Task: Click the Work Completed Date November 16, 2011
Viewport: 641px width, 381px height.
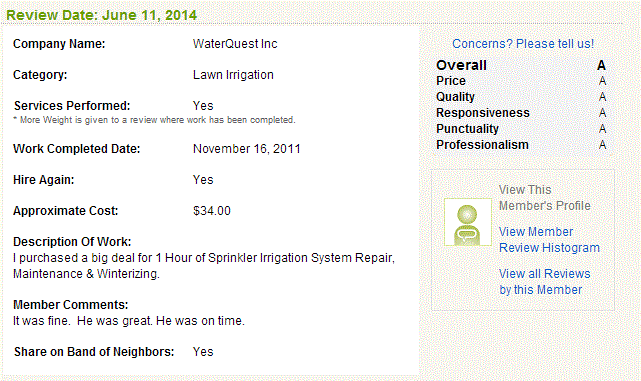Action: [247, 149]
